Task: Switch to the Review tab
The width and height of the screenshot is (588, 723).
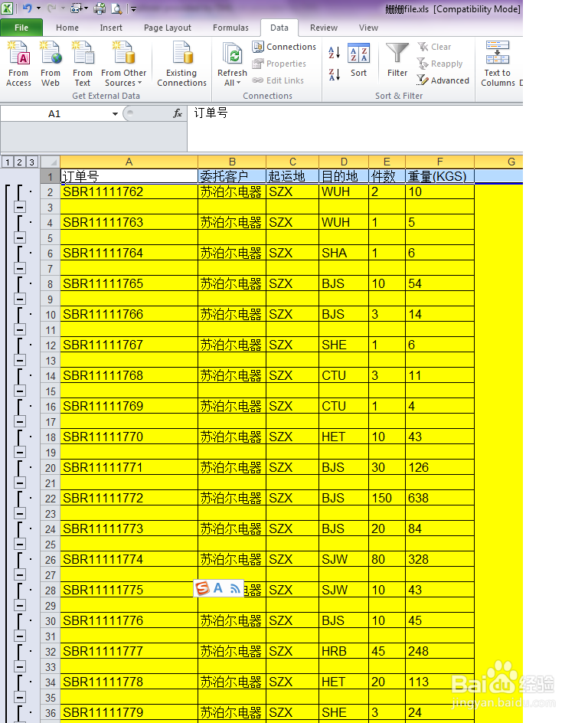Action: pos(324,28)
